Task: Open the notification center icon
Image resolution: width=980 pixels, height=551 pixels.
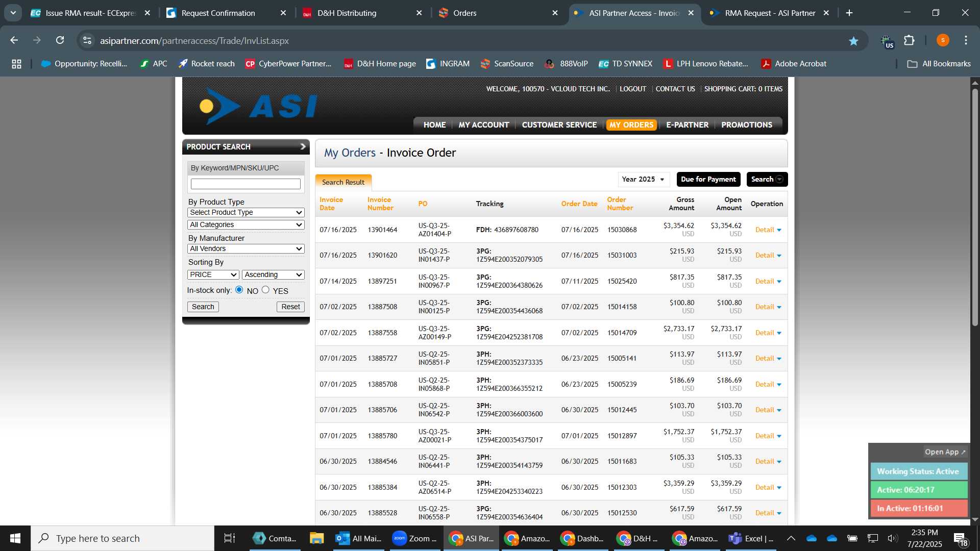Action: [961, 539]
